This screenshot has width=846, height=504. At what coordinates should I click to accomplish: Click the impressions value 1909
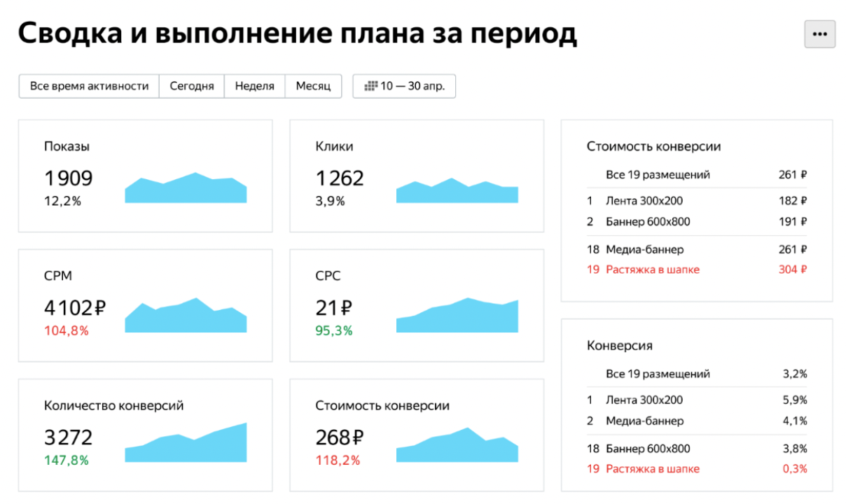tap(68, 178)
